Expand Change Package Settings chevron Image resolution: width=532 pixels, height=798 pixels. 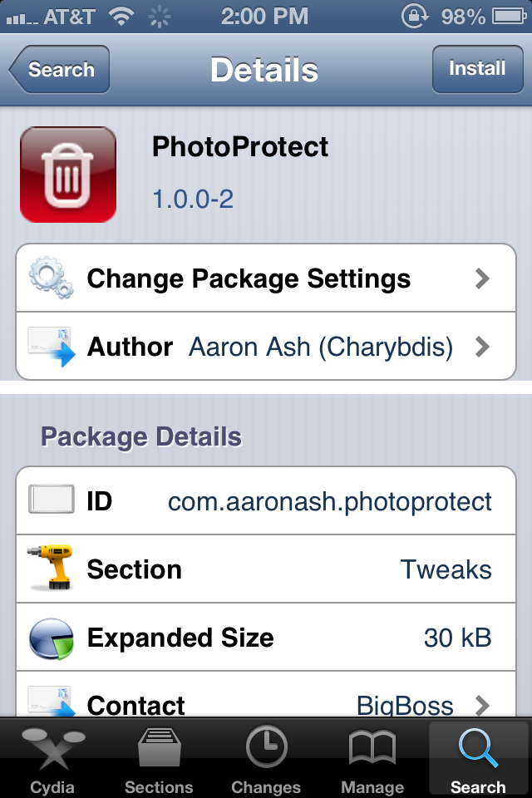pyautogui.click(x=482, y=278)
